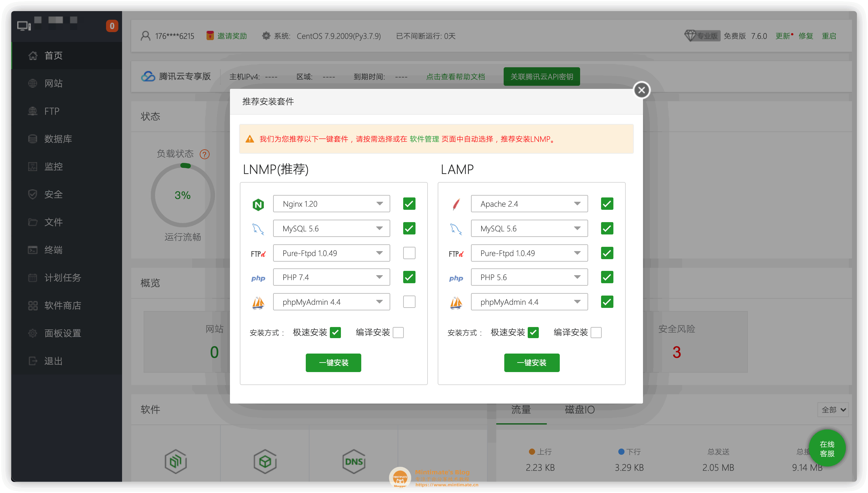Open the DNS software icon
The image size is (868, 493).
pyautogui.click(x=354, y=462)
